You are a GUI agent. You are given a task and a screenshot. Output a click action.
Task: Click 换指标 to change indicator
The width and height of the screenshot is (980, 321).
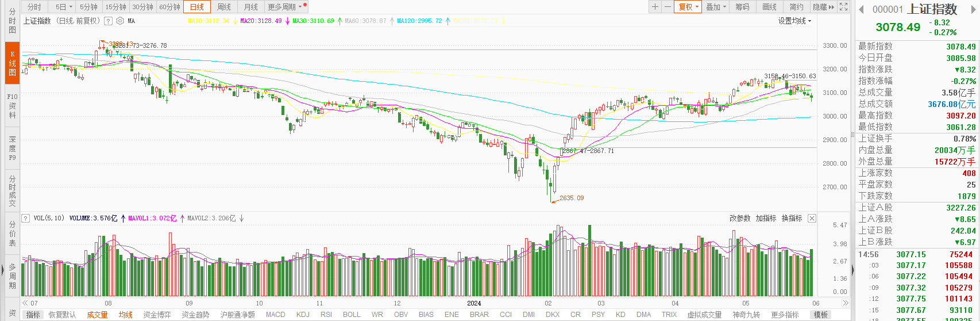coord(792,218)
